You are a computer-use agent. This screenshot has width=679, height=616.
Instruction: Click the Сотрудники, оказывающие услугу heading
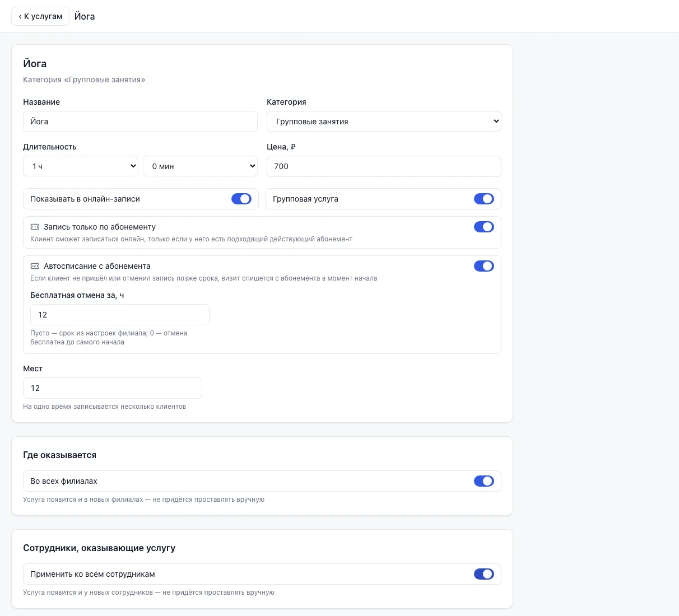click(x=99, y=548)
